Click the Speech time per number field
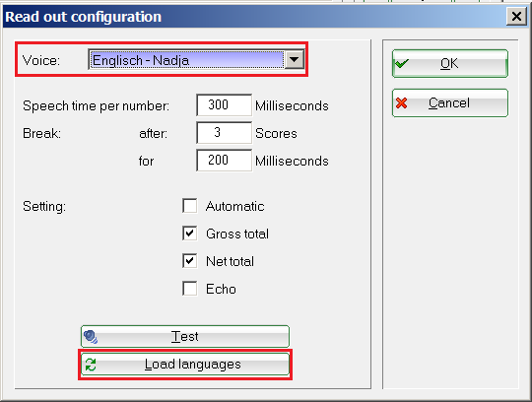Viewport: 532px width, 402px height. (x=224, y=105)
